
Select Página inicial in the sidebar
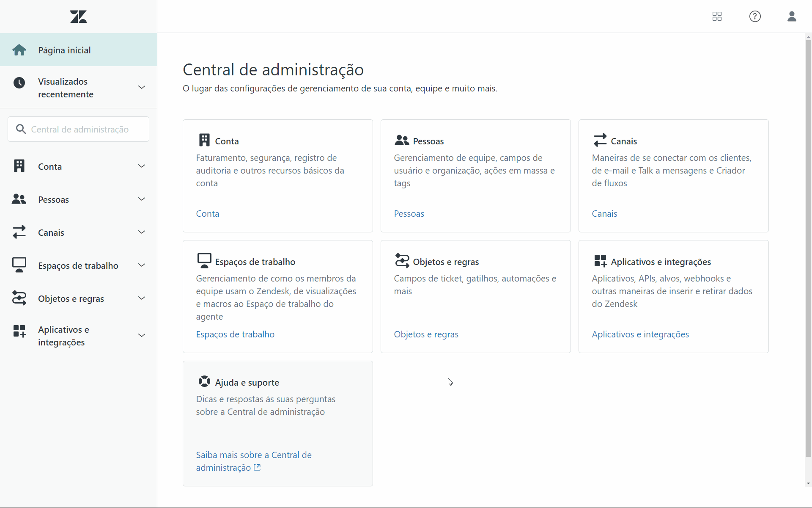pos(78,50)
